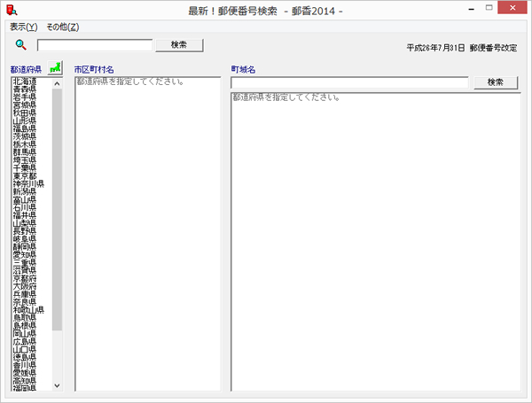
Task: Select 北海道 in the prefecture list
Action: coord(25,82)
